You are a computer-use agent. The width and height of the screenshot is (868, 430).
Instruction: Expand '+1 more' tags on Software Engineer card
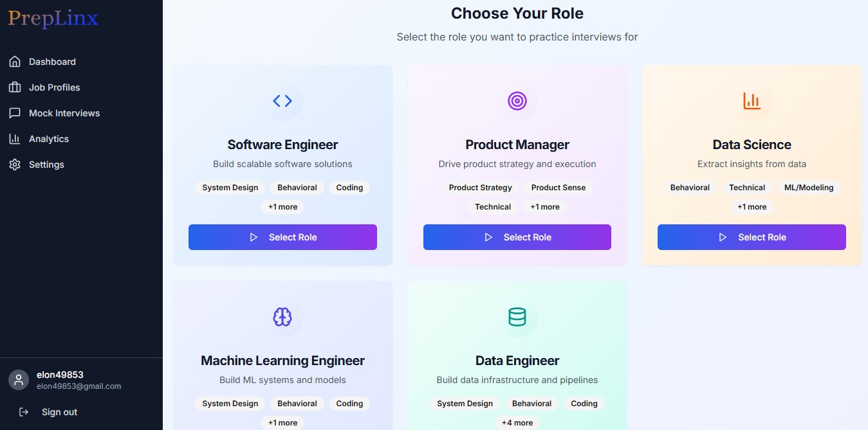tap(282, 207)
